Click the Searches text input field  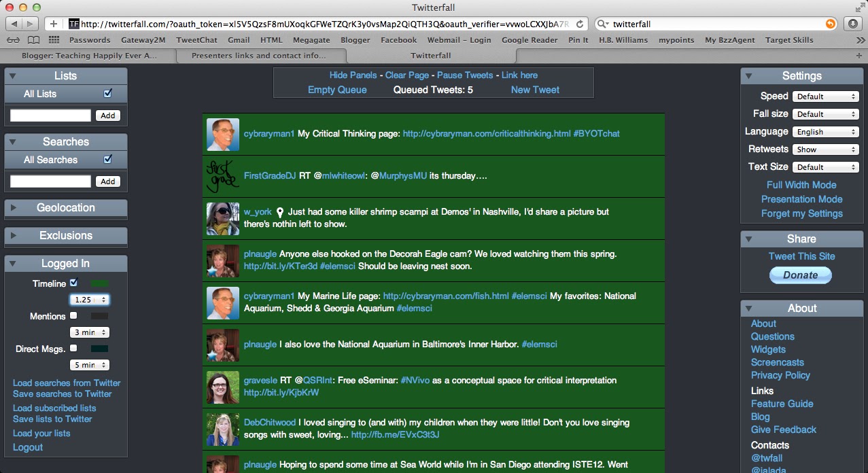(50, 181)
